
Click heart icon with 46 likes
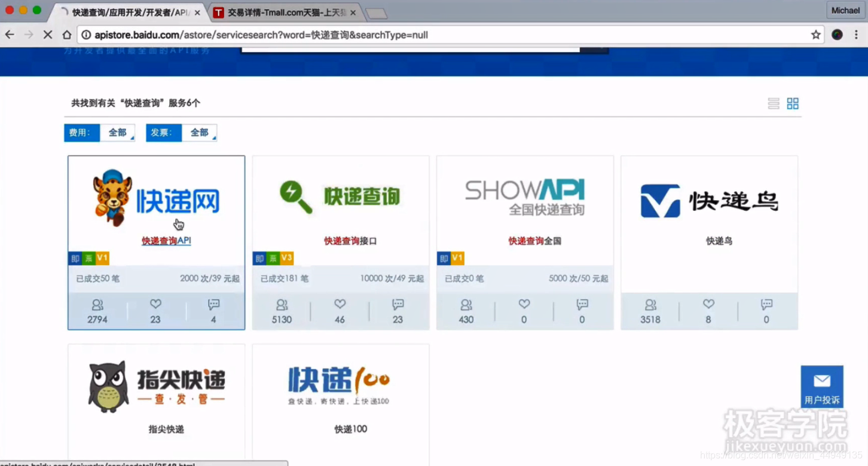coord(340,305)
